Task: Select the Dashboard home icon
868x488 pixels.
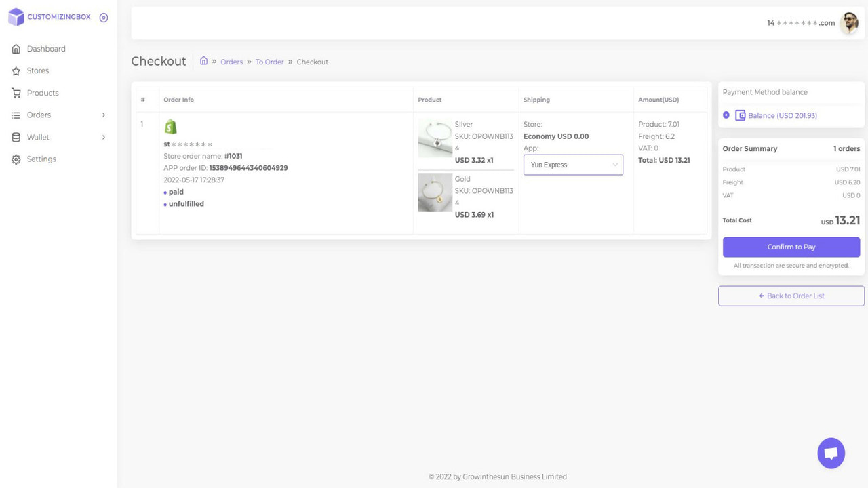Action: coord(16,48)
